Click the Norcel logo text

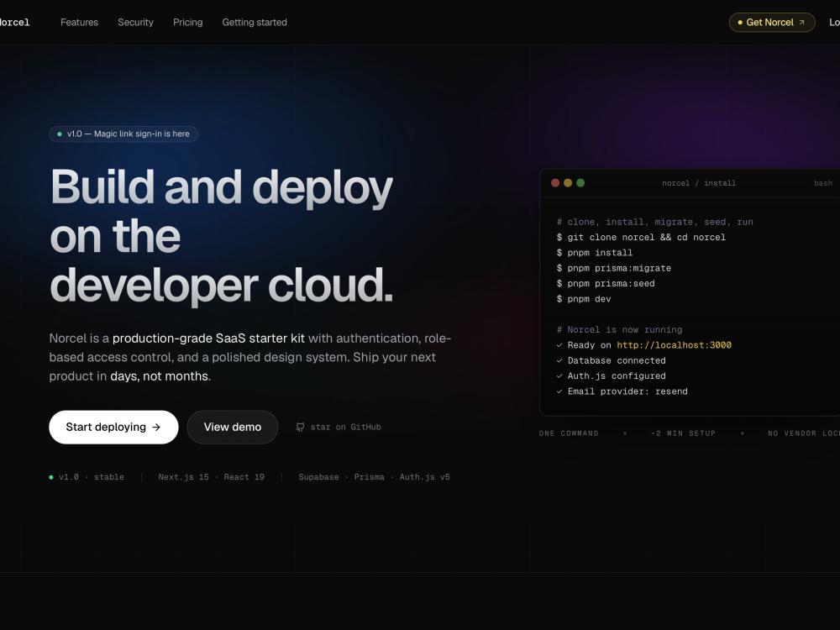(14, 23)
